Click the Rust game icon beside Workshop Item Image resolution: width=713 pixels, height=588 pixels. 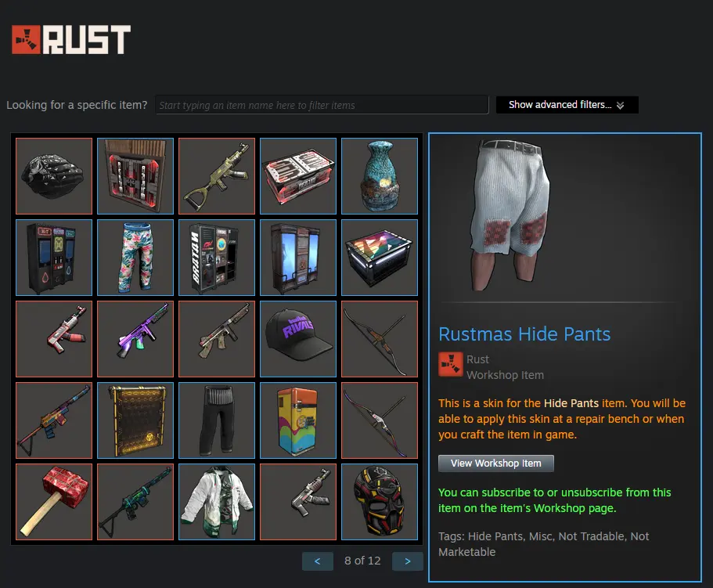[451, 364]
